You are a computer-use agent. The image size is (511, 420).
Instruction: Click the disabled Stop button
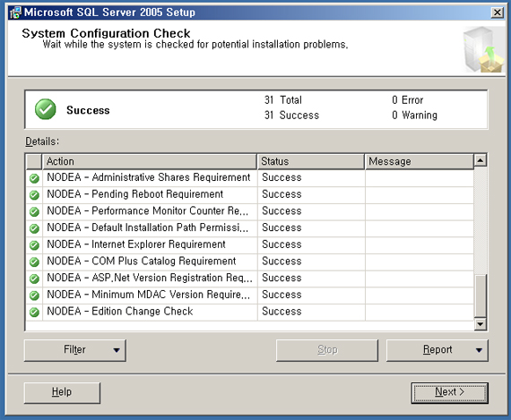coord(327,350)
